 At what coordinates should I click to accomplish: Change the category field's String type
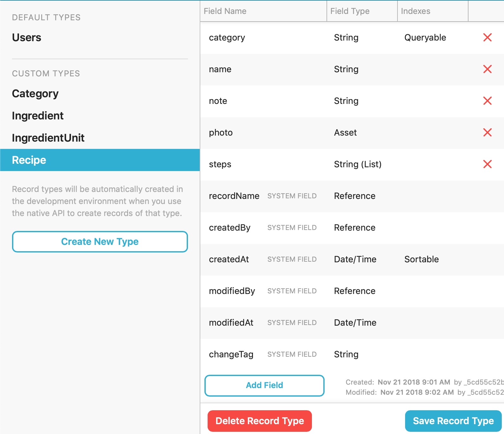tap(346, 38)
